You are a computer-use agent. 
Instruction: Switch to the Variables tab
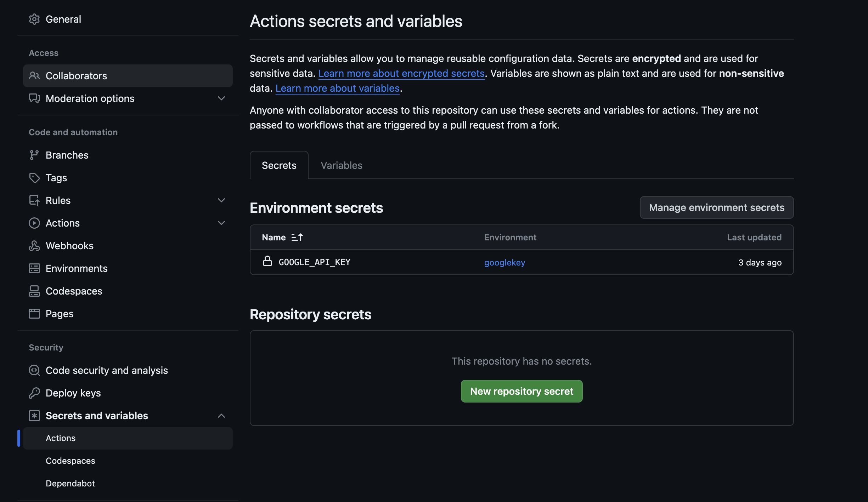click(341, 165)
